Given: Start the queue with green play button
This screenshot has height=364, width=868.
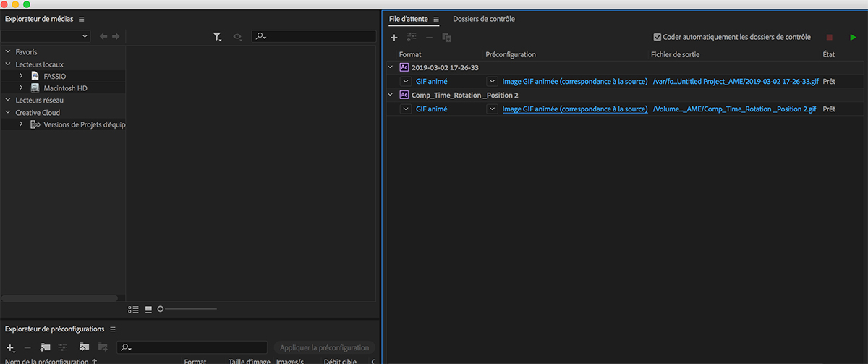Looking at the screenshot, I should pyautogui.click(x=853, y=37).
